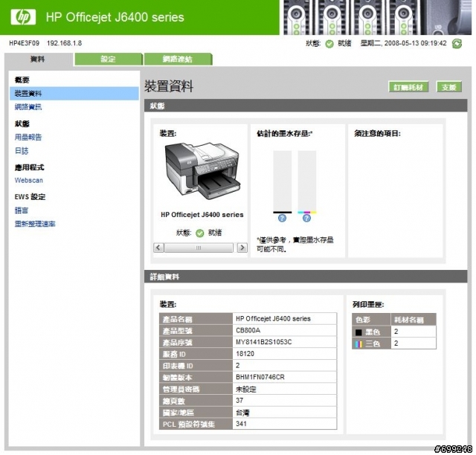Screen dimensions: 476x455
Task: Click date time 2008-05-13 09:19:42
Action: [415, 43]
